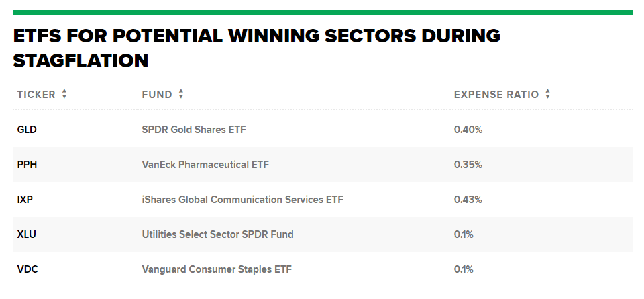Image resolution: width=644 pixels, height=299 pixels.
Task: Sort by EXPENSE RATIO header label
Action: click(496, 95)
